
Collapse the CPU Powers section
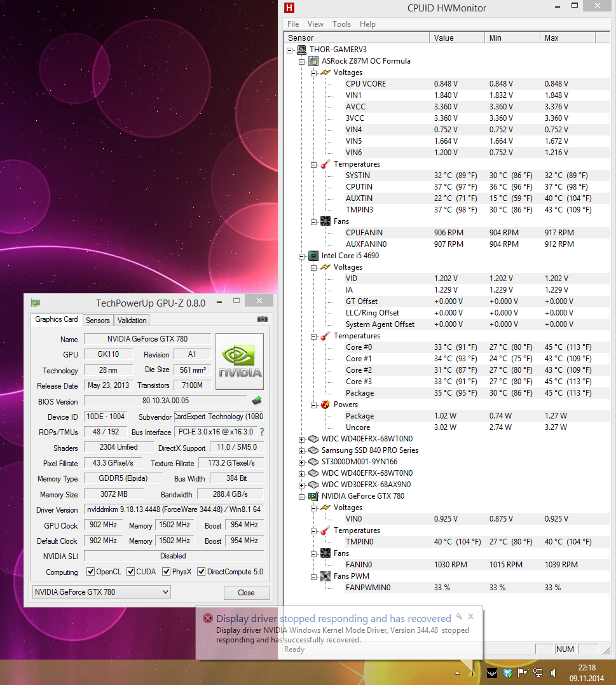(x=313, y=405)
